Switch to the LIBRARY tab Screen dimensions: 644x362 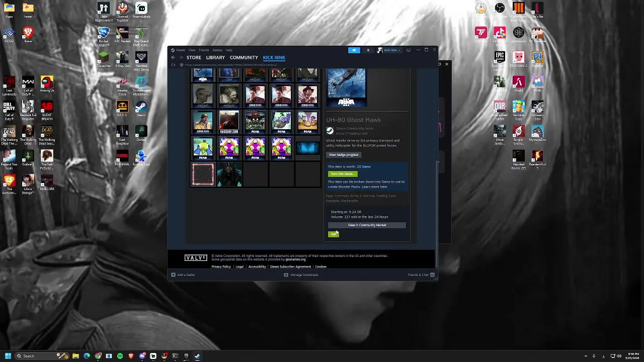click(x=215, y=58)
